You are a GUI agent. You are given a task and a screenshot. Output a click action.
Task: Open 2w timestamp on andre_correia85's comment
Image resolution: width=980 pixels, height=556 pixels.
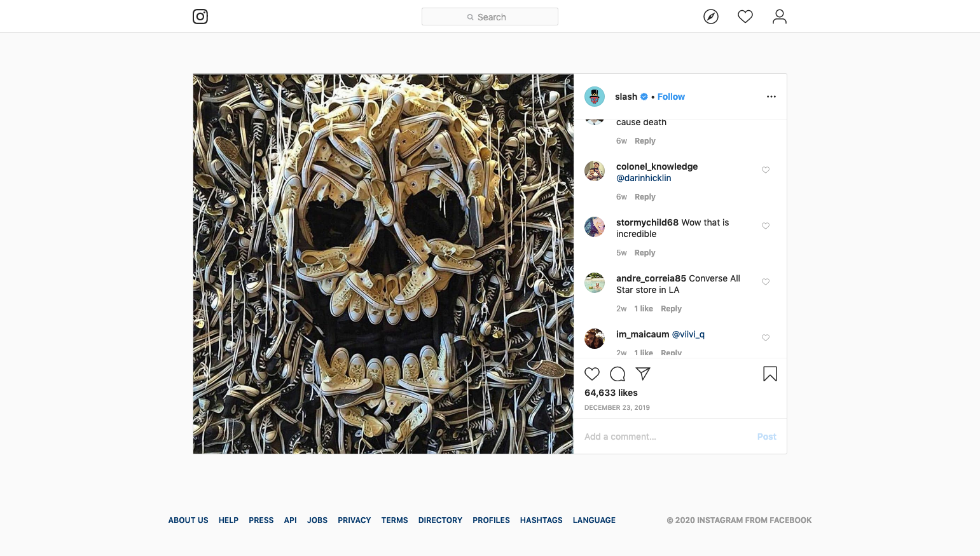click(621, 309)
